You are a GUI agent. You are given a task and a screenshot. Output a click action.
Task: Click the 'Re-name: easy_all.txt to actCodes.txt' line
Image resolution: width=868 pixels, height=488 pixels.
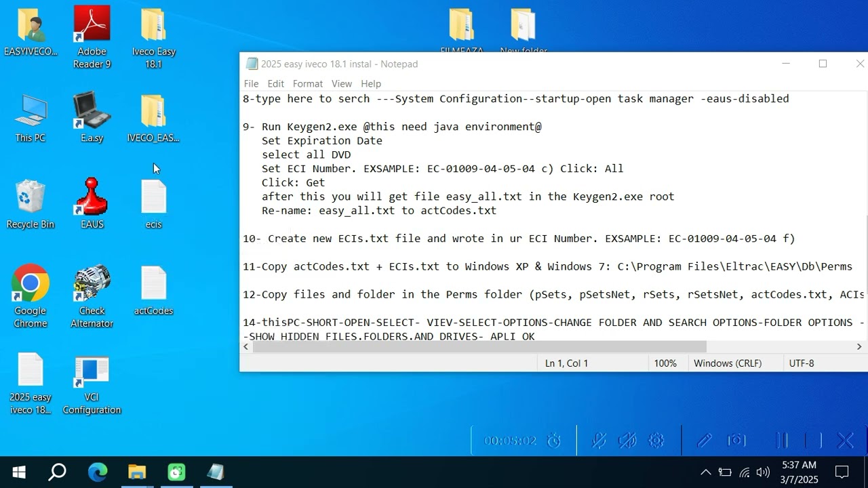(x=379, y=211)
